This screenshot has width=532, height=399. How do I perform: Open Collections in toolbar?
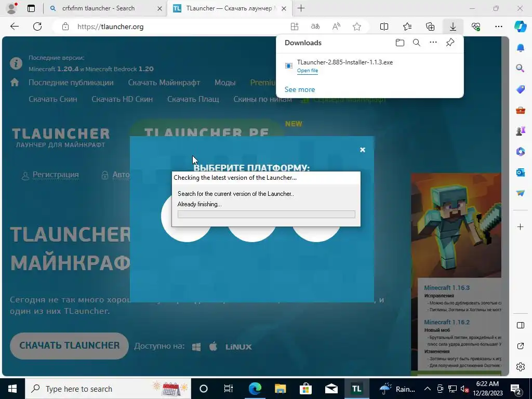click(430, 26)
